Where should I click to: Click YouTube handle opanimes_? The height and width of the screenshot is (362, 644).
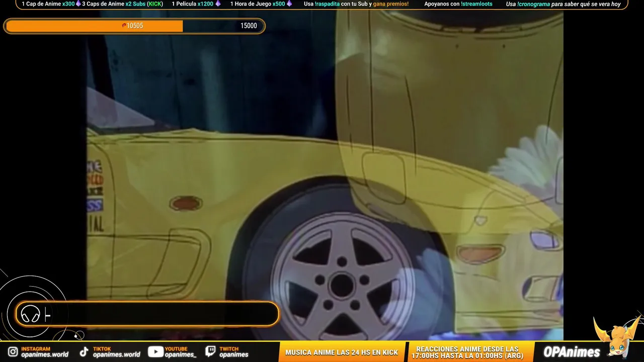point(181,354)
